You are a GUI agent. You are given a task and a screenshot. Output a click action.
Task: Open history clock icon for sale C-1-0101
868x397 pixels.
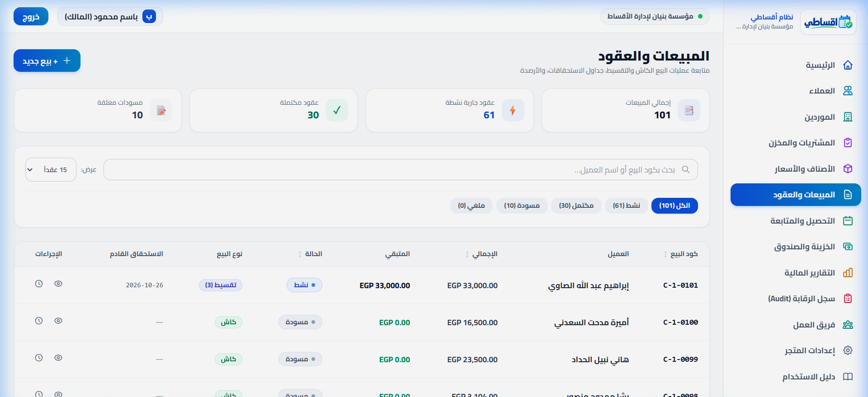click(x=39, y=284)
